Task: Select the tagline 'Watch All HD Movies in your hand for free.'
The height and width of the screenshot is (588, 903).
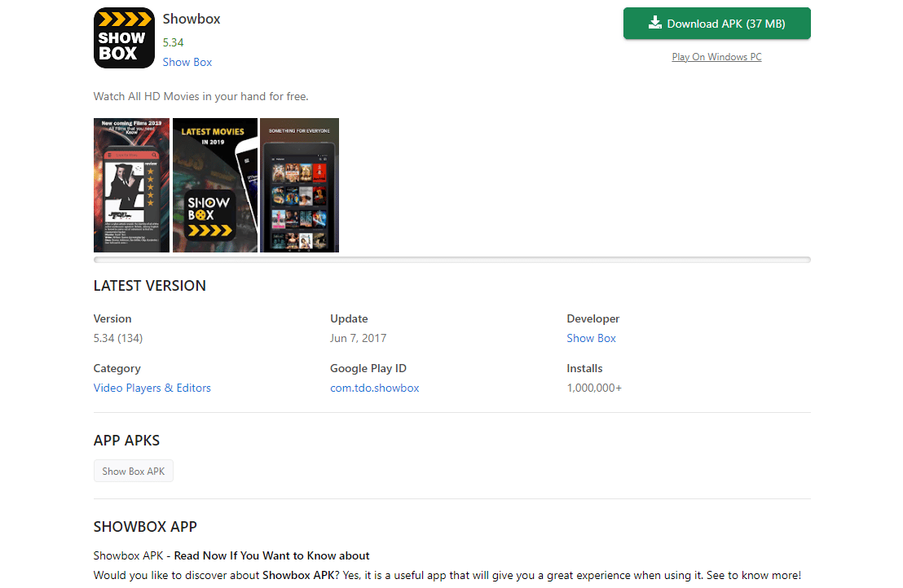Action: 201,97
